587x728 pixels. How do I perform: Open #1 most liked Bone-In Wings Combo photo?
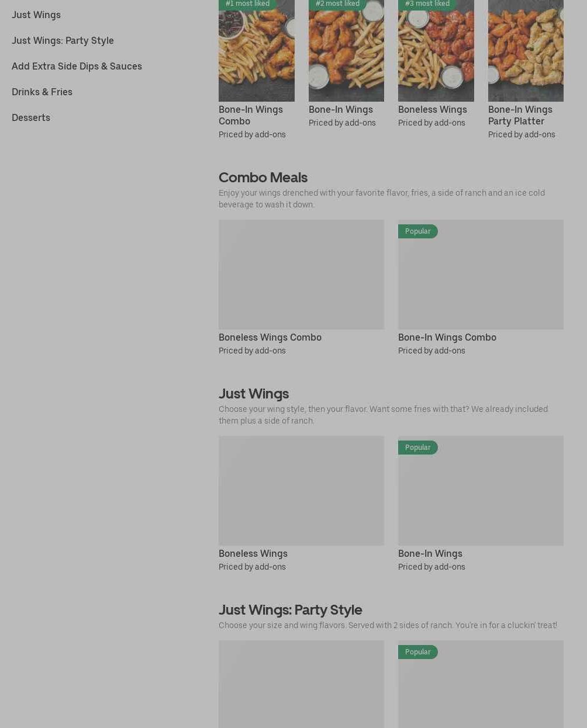pyautogui.click(x=257, y=51)
